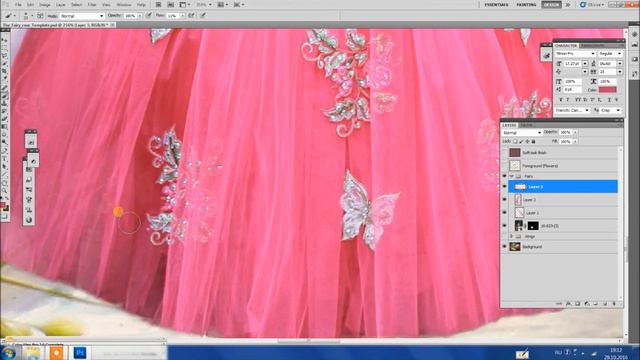Open the language dropdown in Character panel

pyautogui.click(x=572, y=110)
